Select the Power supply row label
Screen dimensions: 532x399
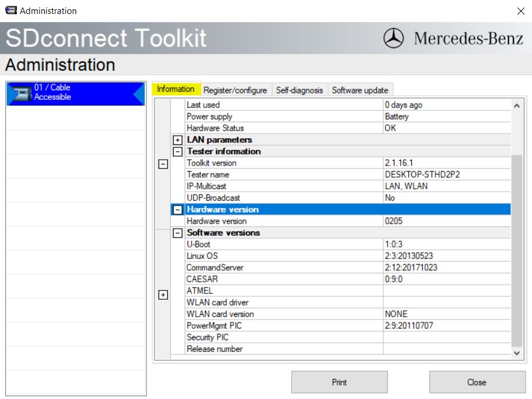click(209, 116)
